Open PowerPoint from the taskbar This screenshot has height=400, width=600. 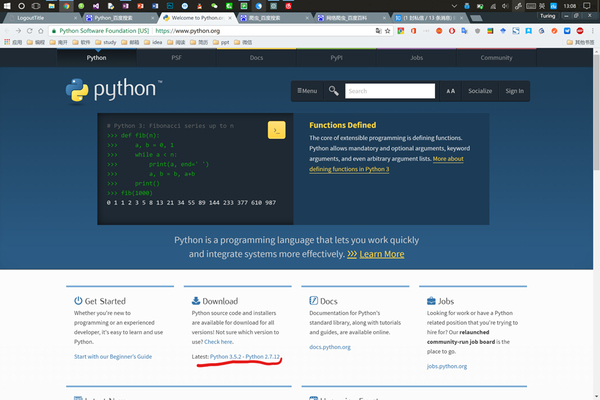pyautogui.click(x=140, y=6)
